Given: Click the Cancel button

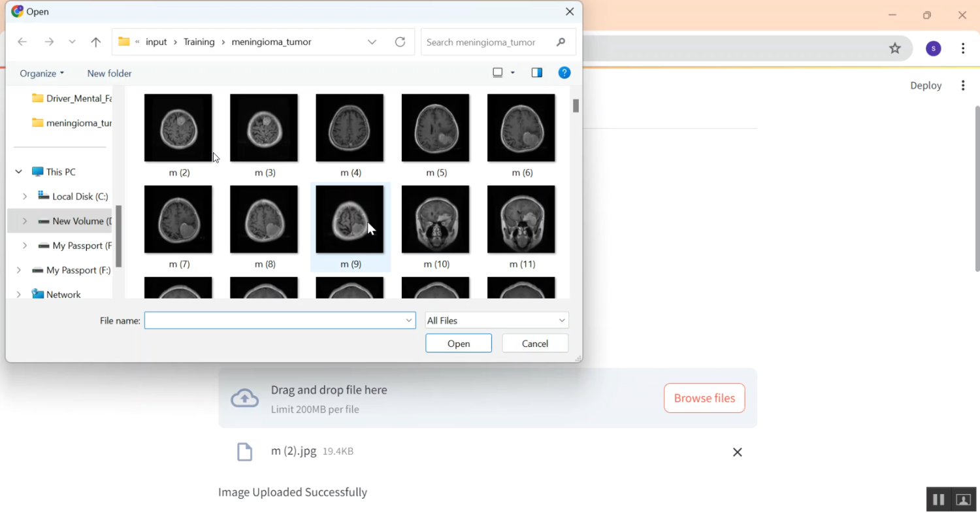Looking at the screenshot, I should (x=534, y=344).
